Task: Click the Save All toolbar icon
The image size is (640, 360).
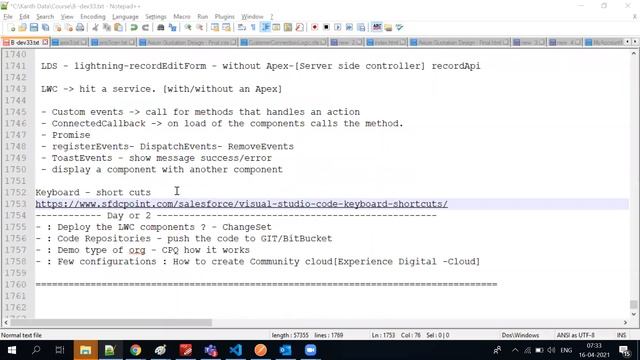Action: 45,27
